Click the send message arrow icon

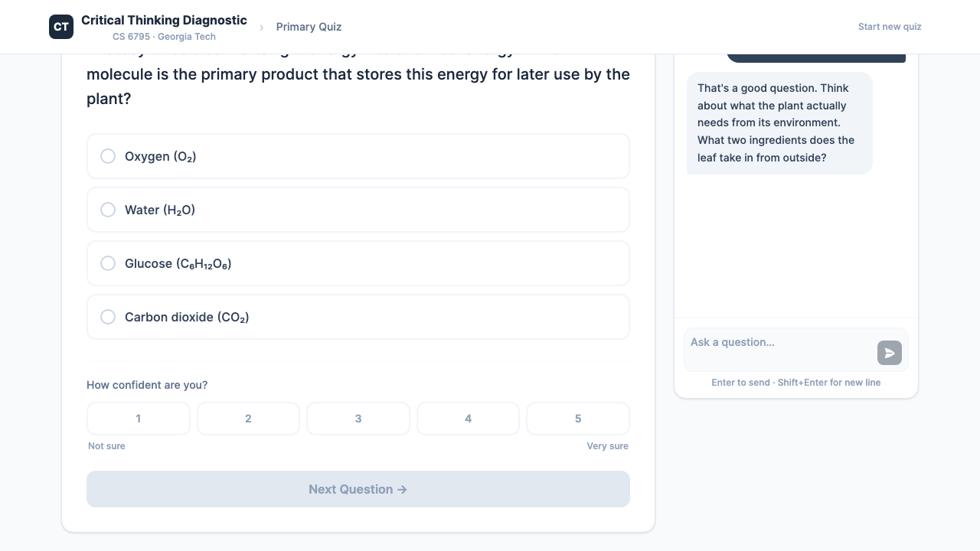tap(889, 353)
